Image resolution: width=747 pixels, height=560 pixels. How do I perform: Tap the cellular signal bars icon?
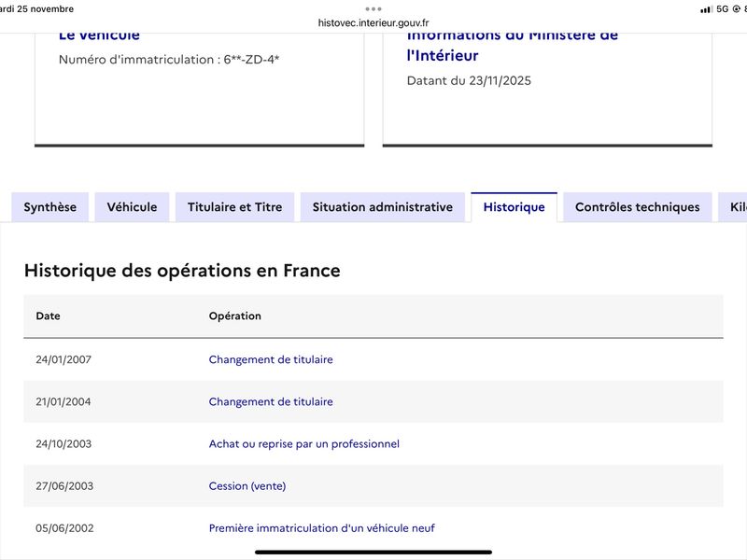706,9
